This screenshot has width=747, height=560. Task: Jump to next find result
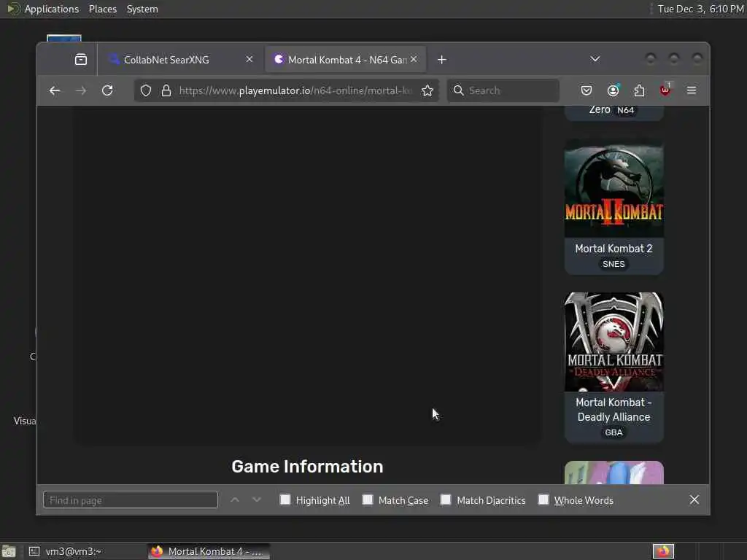pyautogui.click(x=257, y=500)
